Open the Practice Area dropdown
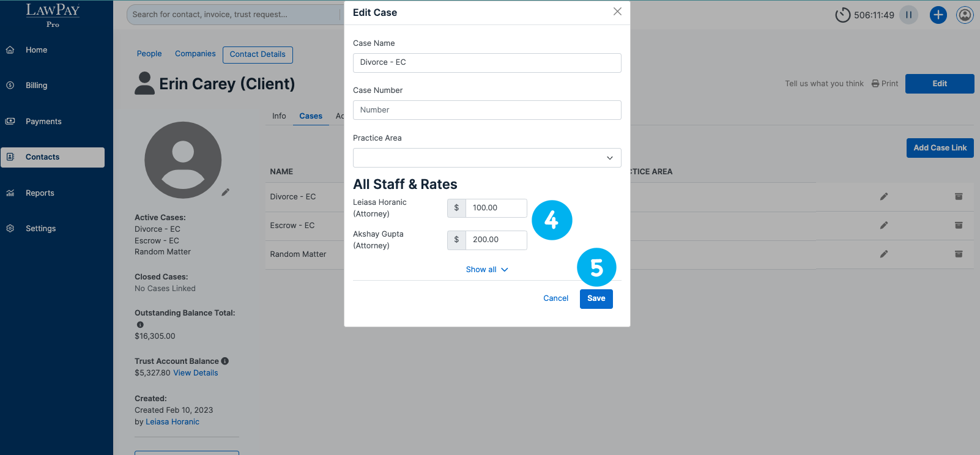The width and height of the screenshot is (980, 455). point(487,158)
